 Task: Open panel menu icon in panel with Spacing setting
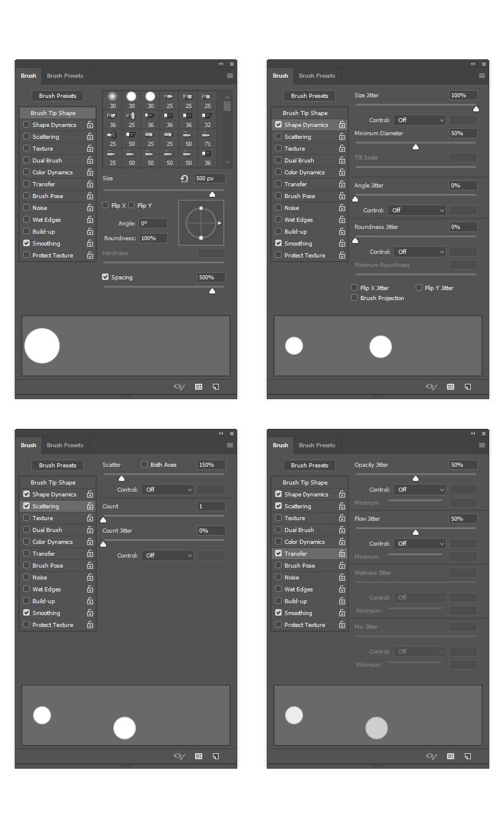pos(230,76)
